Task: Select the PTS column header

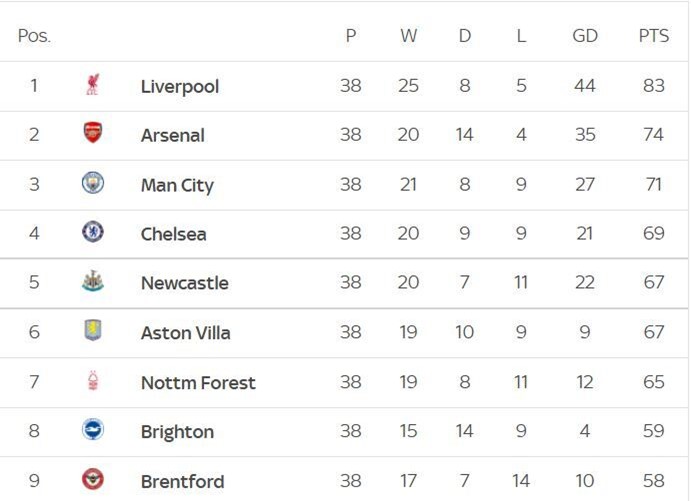Action: tap(654, 36)
